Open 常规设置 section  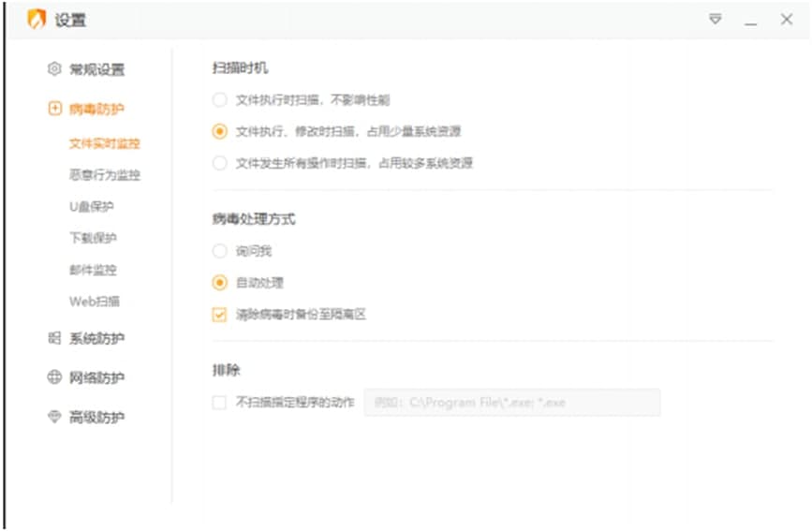(96, 69)
